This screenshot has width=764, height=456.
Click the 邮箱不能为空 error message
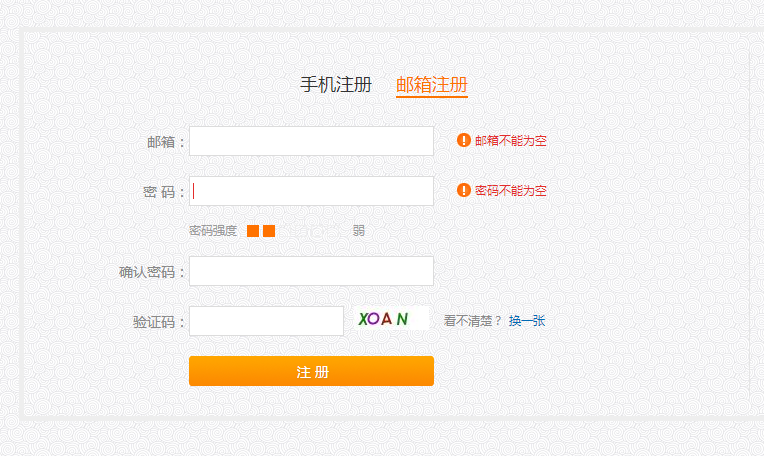(x=511, y=140)
